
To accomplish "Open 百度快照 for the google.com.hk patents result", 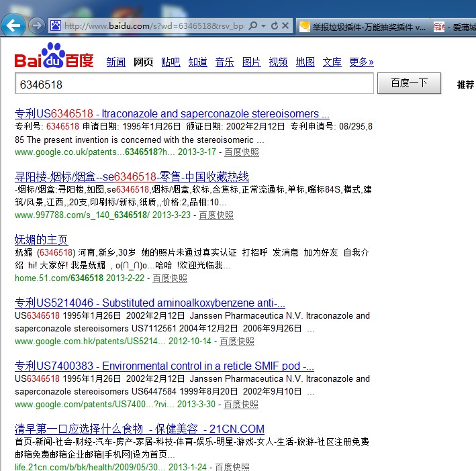I will coord(237,342).
